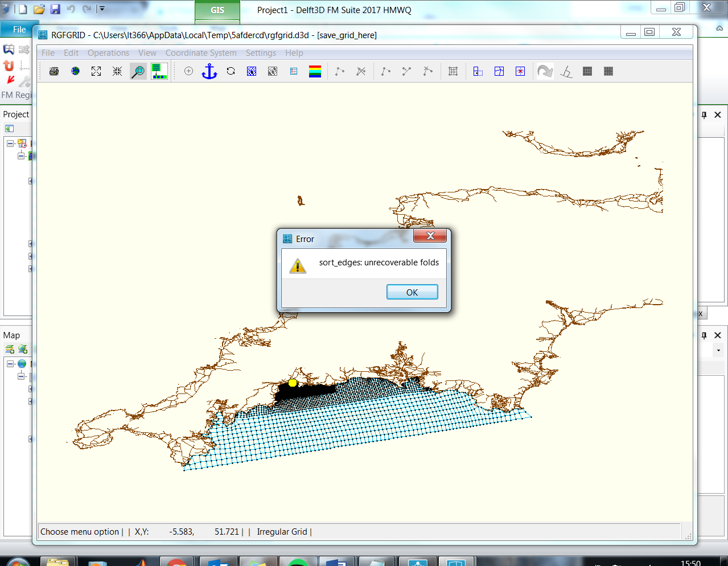This screenshot has width=728, height=566.
Task: Select the magnifying glass zoom tool
Action: click(138, 71)
